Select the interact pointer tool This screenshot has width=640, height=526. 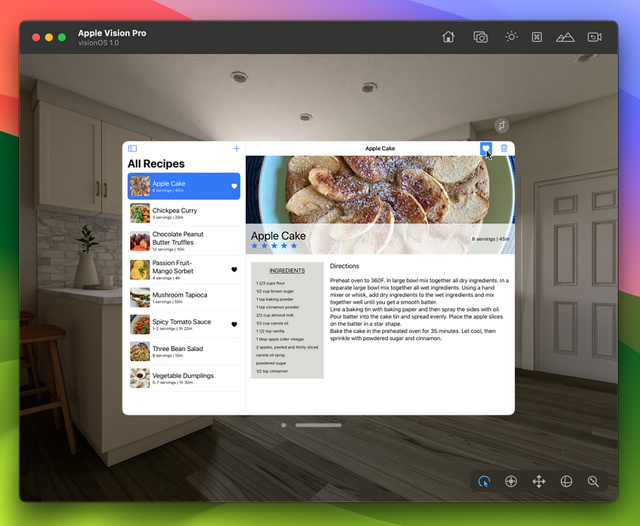point(484,481)
